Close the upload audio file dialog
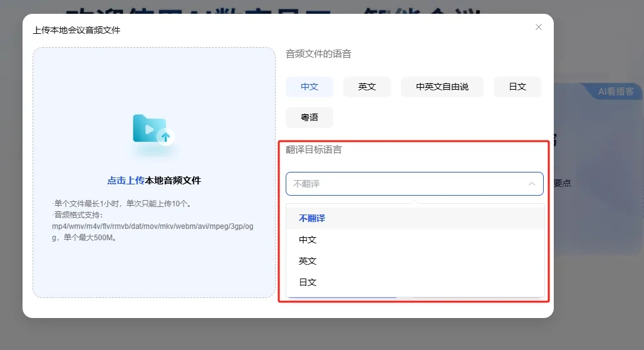The image size is (644, 350). tap(539, 27)
